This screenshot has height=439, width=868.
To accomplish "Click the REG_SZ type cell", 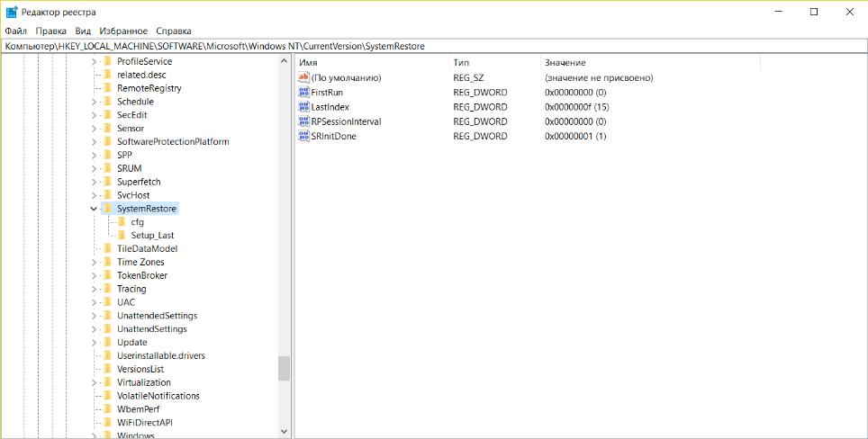I will coord(468,78).
